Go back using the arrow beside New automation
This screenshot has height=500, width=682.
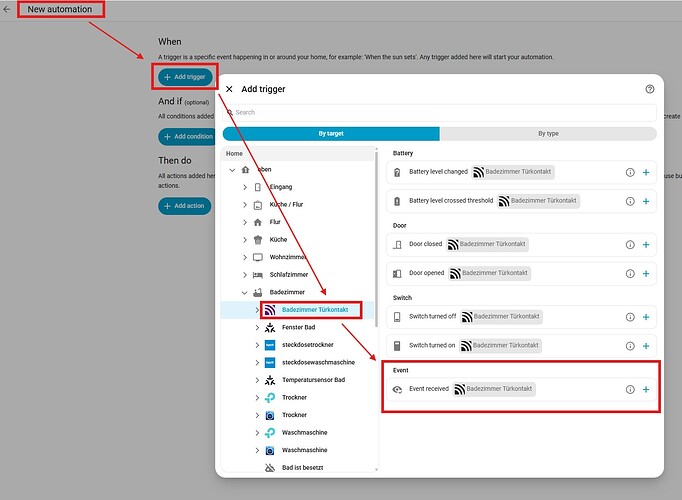pos(7,9)
